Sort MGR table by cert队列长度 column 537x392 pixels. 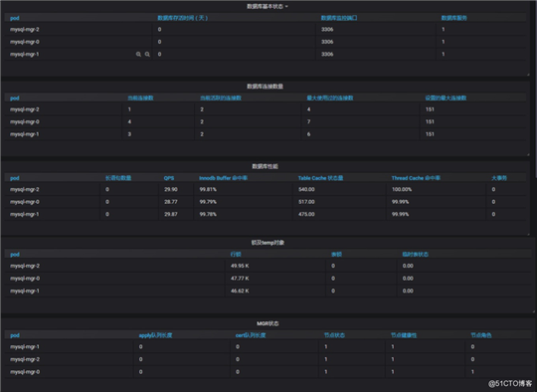[251, 335]
